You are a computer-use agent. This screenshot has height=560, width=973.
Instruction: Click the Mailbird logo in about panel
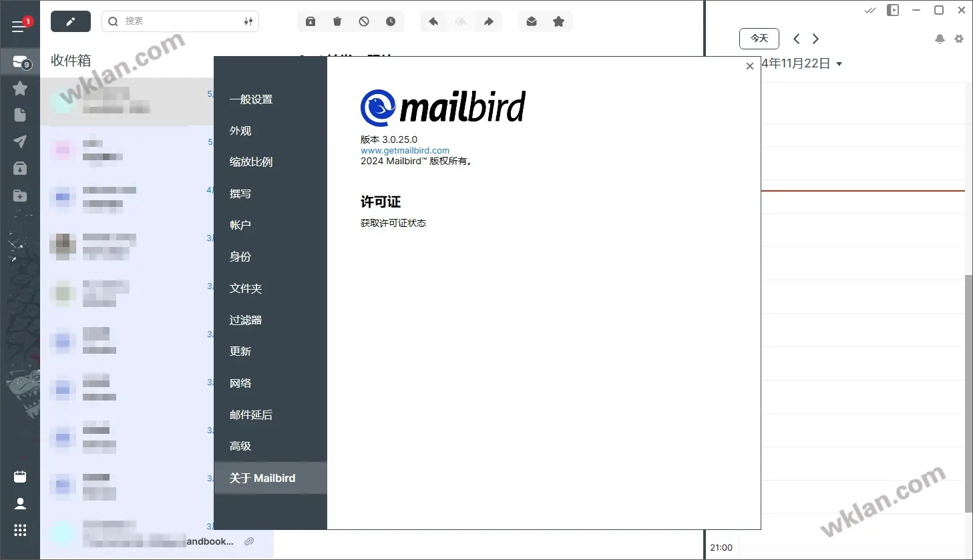point(443,108)
